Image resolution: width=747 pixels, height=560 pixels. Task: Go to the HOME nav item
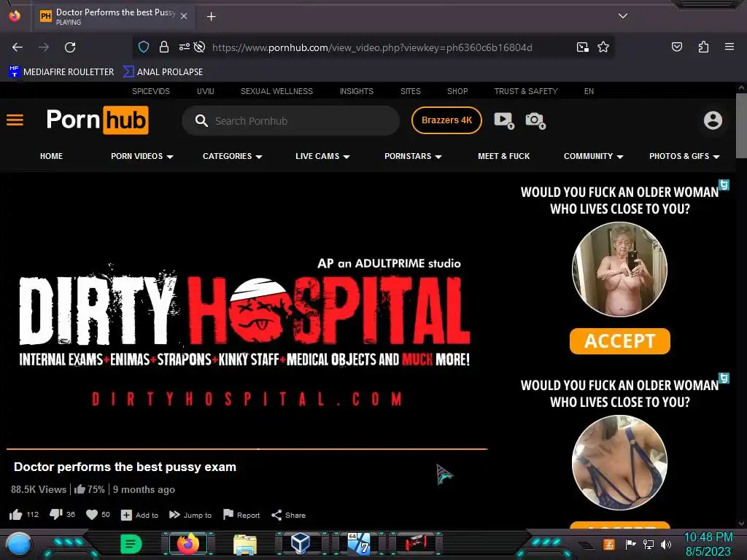(x=52, y=156)
